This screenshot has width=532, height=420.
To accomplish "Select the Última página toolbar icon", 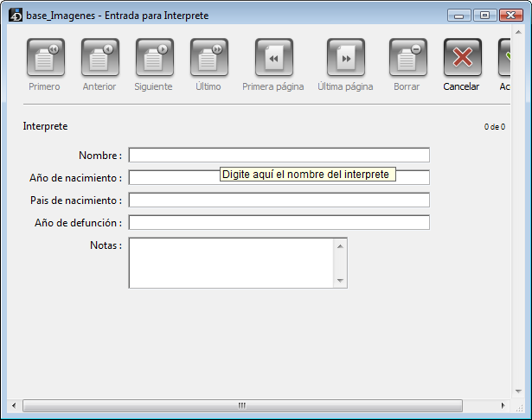I will [345, 59].
